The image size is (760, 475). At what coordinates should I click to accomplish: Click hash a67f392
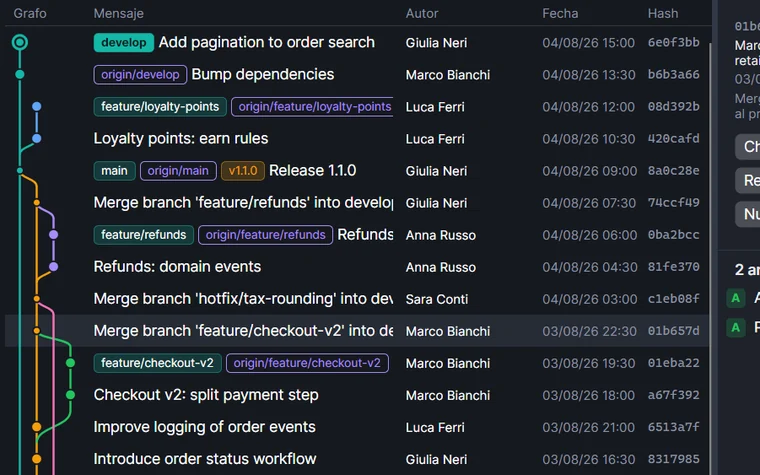(x=674, y=395)
